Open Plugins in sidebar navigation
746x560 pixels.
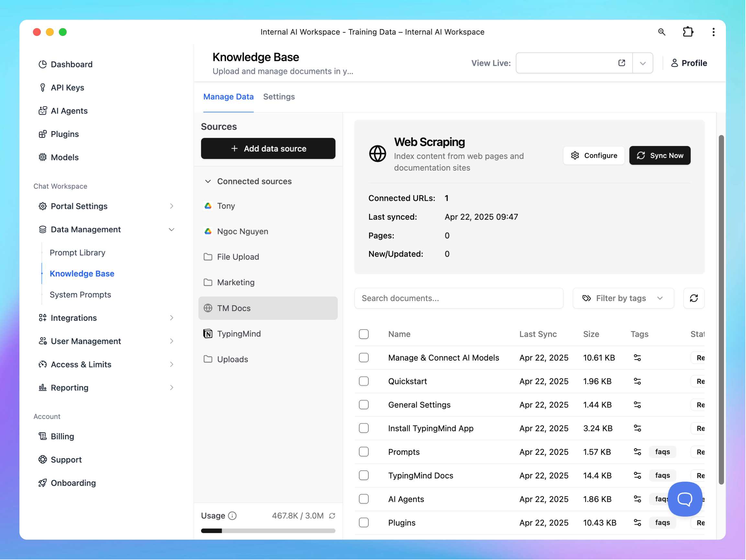pos(59,134)
